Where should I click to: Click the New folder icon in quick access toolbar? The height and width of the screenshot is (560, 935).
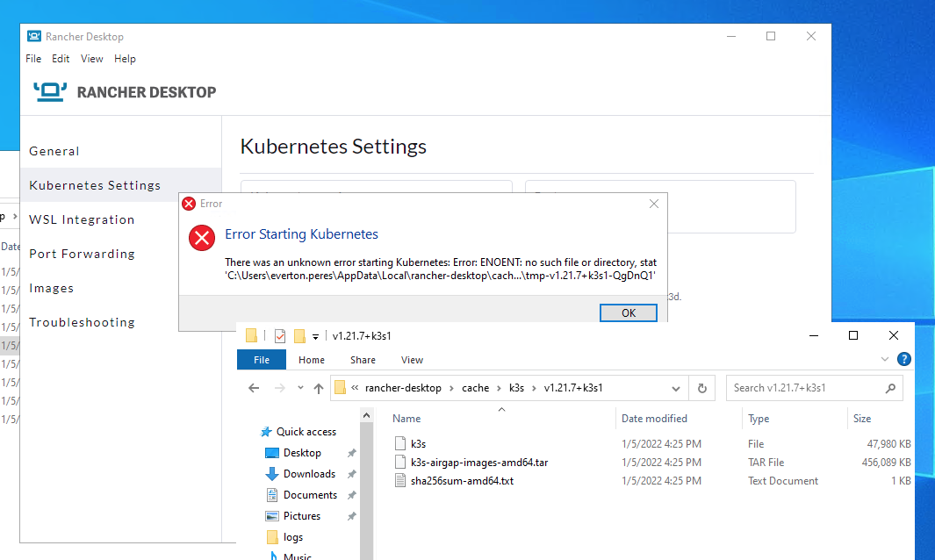click(x=299, y=336)
